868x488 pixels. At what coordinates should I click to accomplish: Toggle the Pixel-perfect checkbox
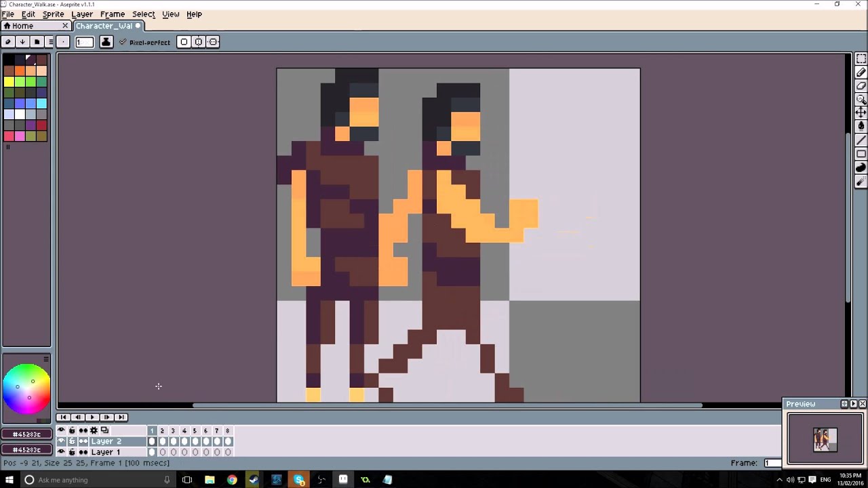(145, 42)
